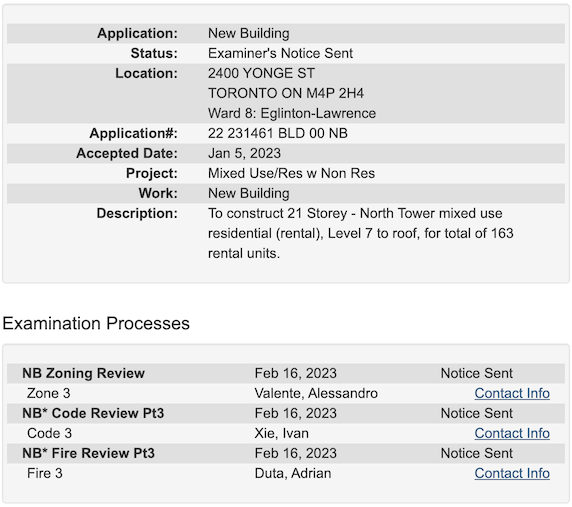
Task: Open Contact Info for Valente, Alessandro
Action: [512, 393]
